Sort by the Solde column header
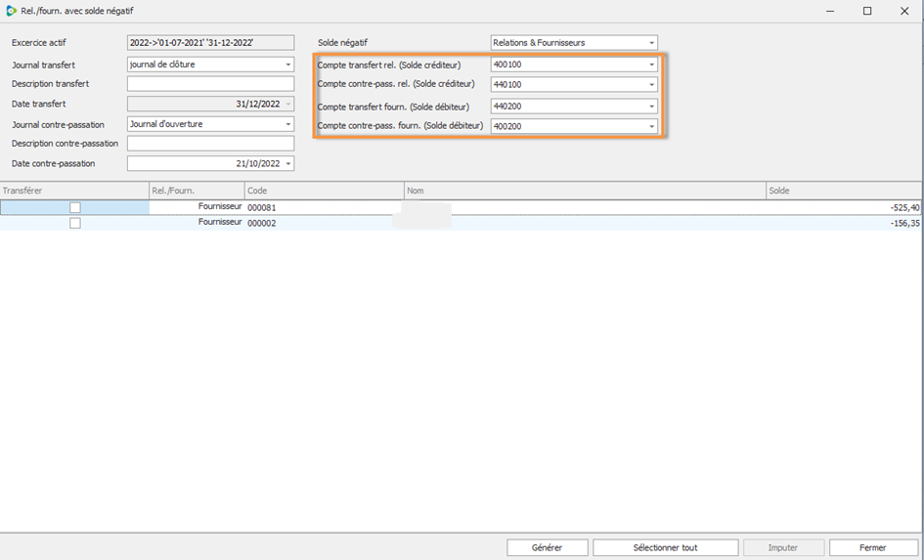This screenshot has width=924, height=560. point(844,191)
